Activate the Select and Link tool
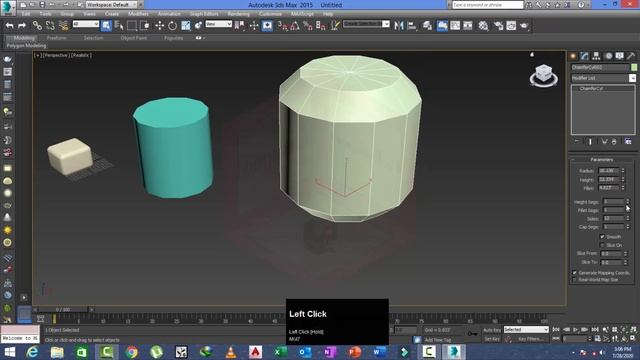640x360 pixels. tap(37, 26)
